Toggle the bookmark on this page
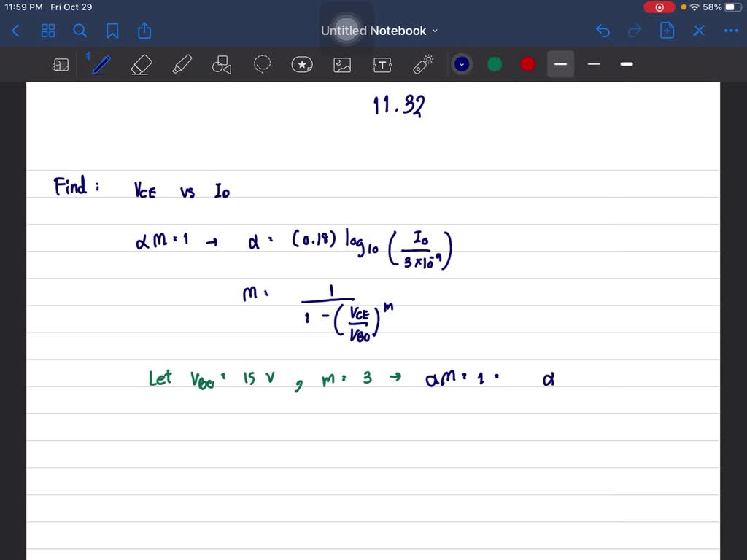Screen dimensions: 747x560 pyautogui.click(x=112, y=31)
